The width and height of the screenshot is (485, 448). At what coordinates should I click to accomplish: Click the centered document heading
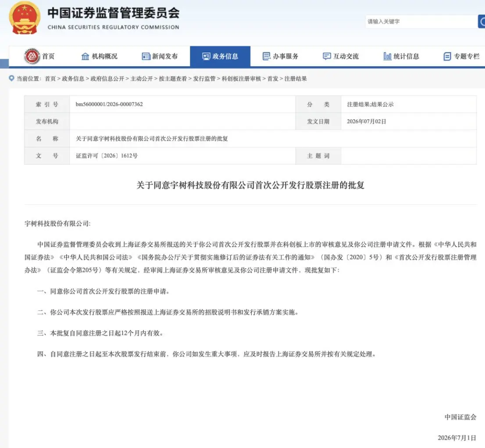[x=250, y=185]
